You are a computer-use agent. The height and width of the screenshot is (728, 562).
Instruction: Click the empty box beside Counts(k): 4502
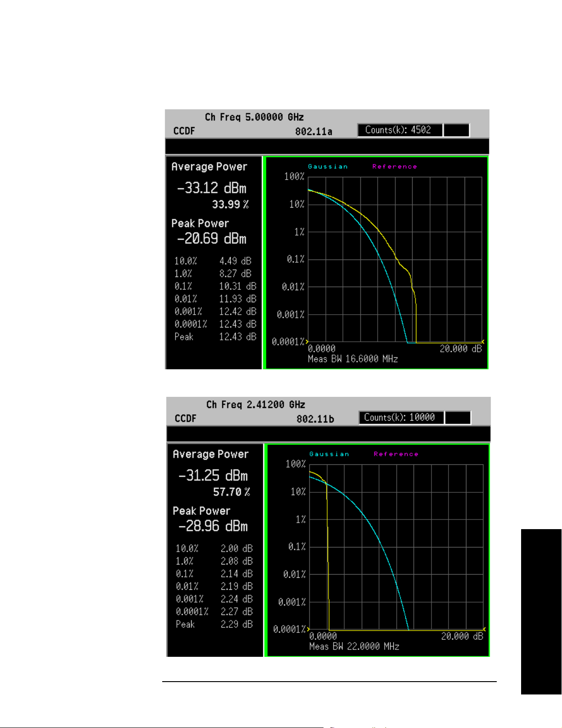(x=457, y=130)
